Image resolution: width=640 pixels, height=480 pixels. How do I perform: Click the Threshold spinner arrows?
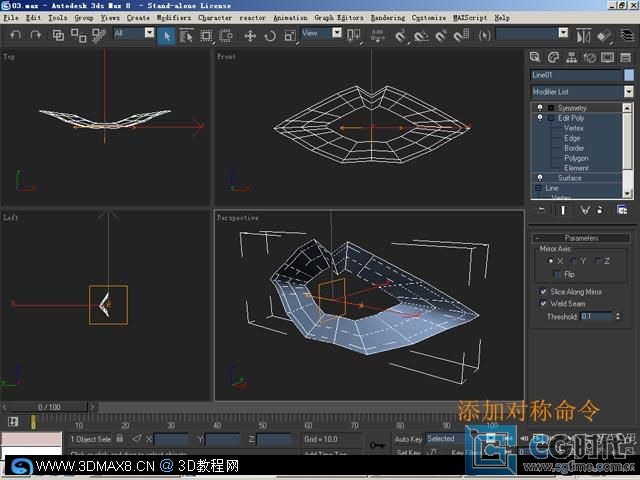[x=618, y=316]
